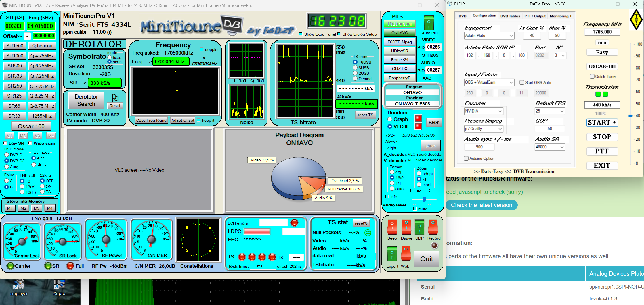Image resolution: width=644 pixels, height=305 pixels.
Task: Click the Pid from .ini button
Action: [x=400, y=24]
